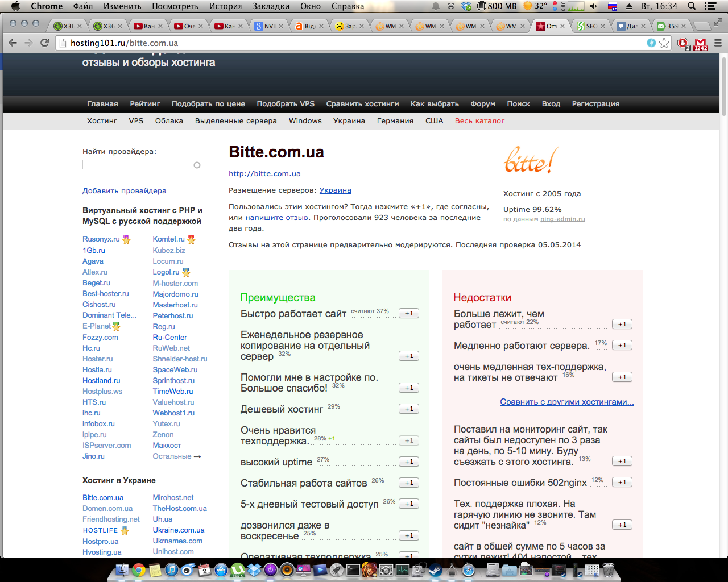Open App Store in the dock

[x=221, y=569]
